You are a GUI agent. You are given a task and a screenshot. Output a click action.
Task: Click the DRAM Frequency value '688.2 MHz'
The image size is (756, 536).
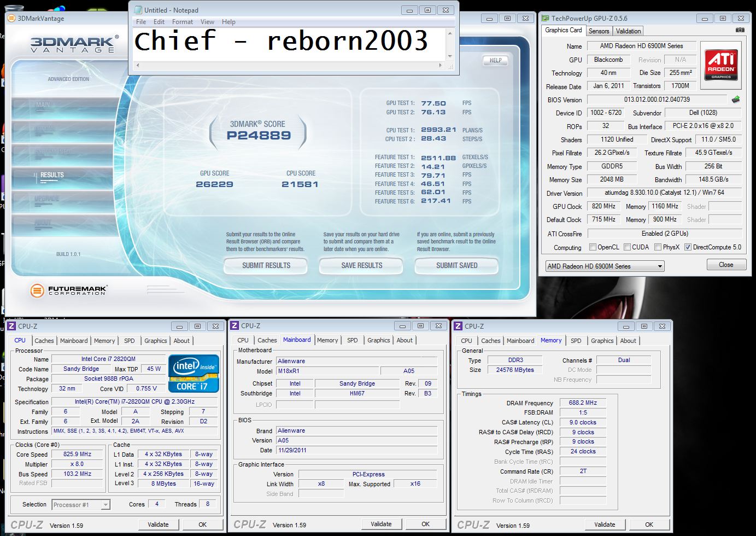pyautogui.click(x=583, y=403)
